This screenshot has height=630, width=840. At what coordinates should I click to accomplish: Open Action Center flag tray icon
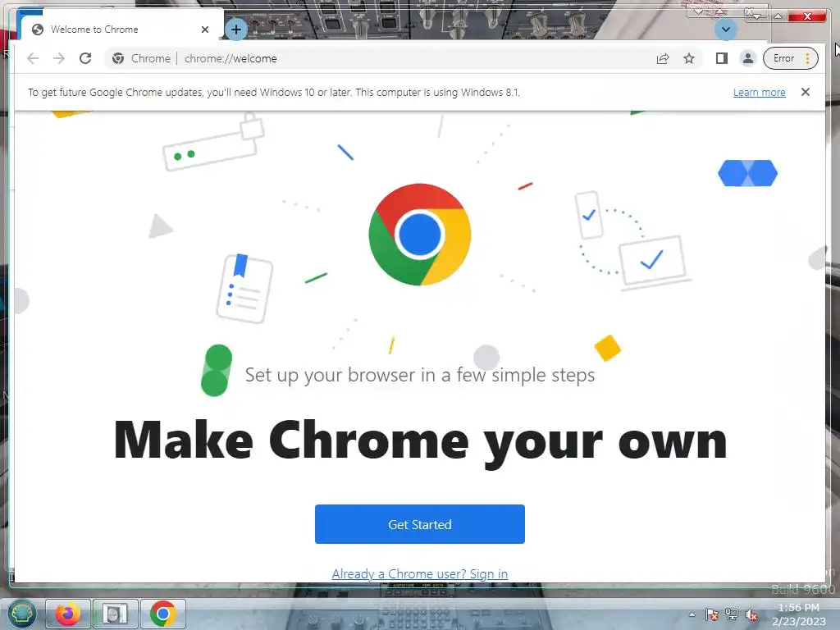point(711,614)
